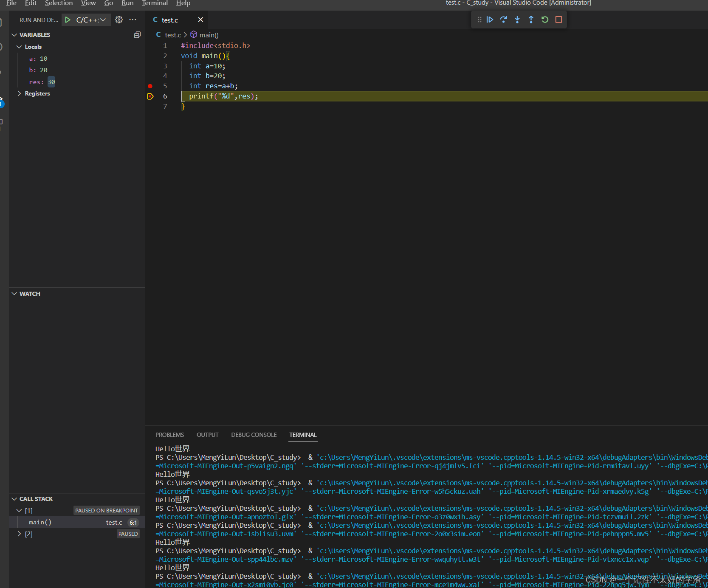Collapse the CALL STACK section
Screen dimensions: 708x588
point(14,499)
